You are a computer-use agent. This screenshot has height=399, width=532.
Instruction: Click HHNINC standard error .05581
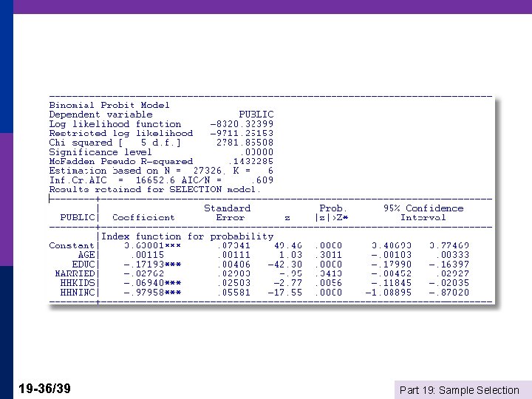[x=233, y=293]
